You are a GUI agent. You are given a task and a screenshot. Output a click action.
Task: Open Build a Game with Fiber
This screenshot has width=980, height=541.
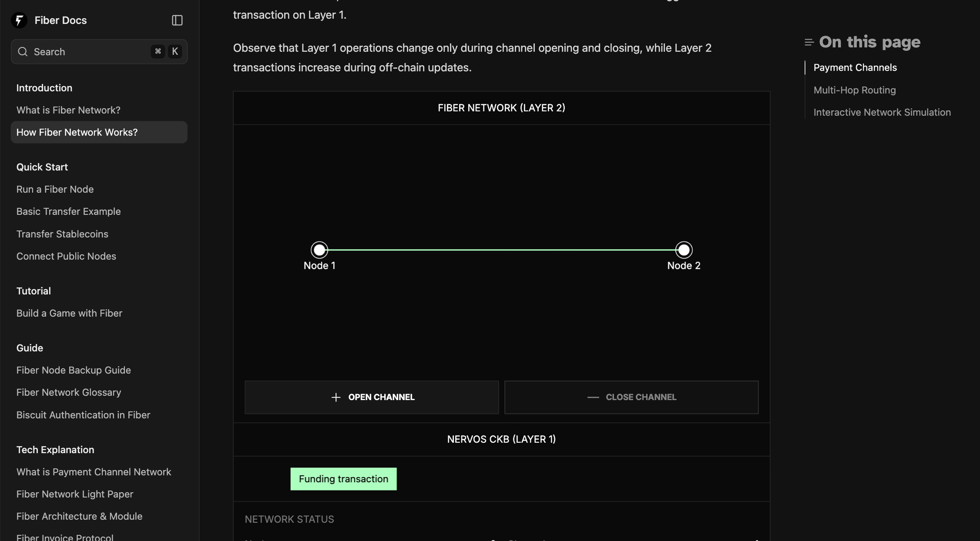pos(69,313)
